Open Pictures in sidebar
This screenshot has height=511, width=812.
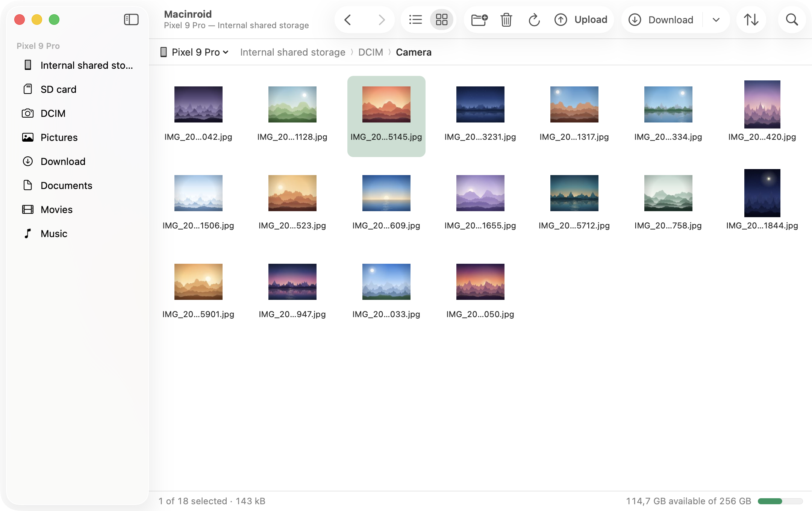coord(77,138)
